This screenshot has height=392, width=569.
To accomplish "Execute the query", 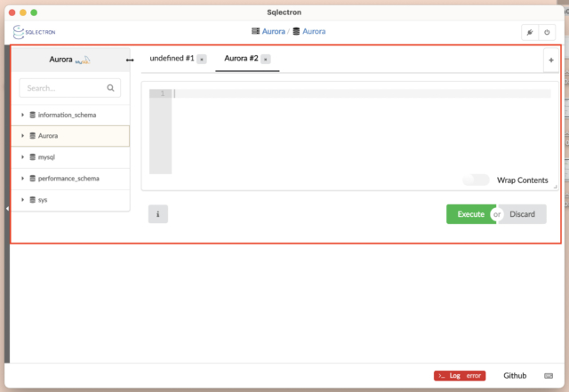I will click(x=470, y=214).
